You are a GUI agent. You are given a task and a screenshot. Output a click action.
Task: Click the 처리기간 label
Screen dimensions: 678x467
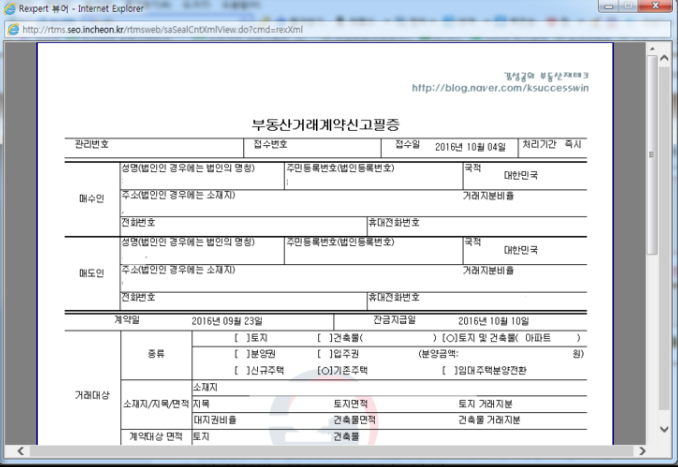[x=539, y=144]
